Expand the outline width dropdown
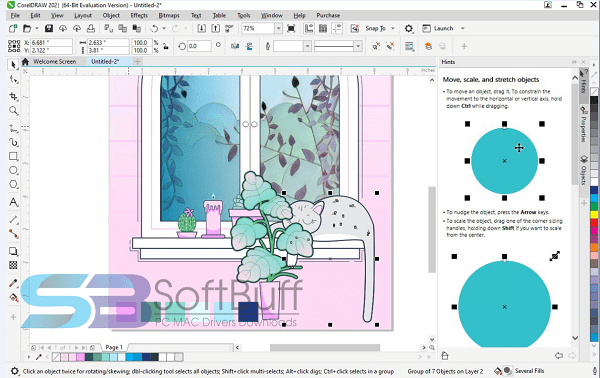Image resolution: width=600 pixels, height=378 pixels. pyautogui.click(x=307, y=46)
